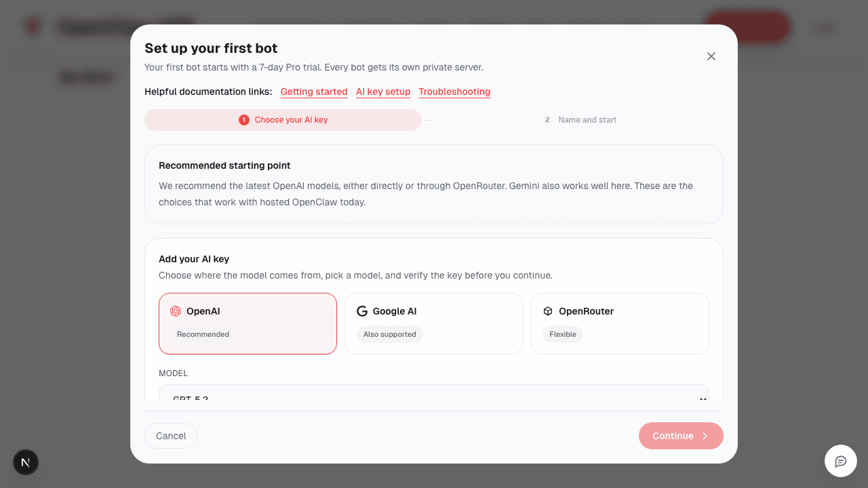Open the chat support bubble
The width and height of the screenshot is (868, 488).
pos(840,461)
